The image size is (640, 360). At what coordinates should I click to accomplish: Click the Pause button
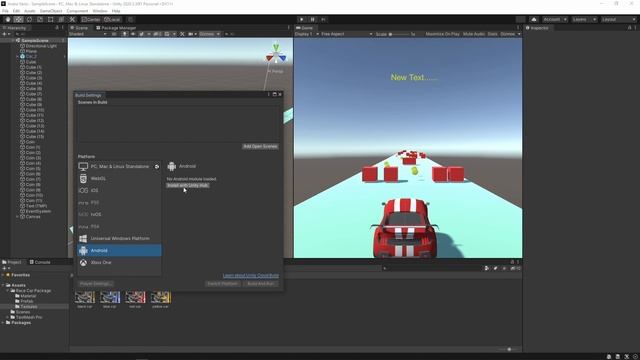coord(312,20)
